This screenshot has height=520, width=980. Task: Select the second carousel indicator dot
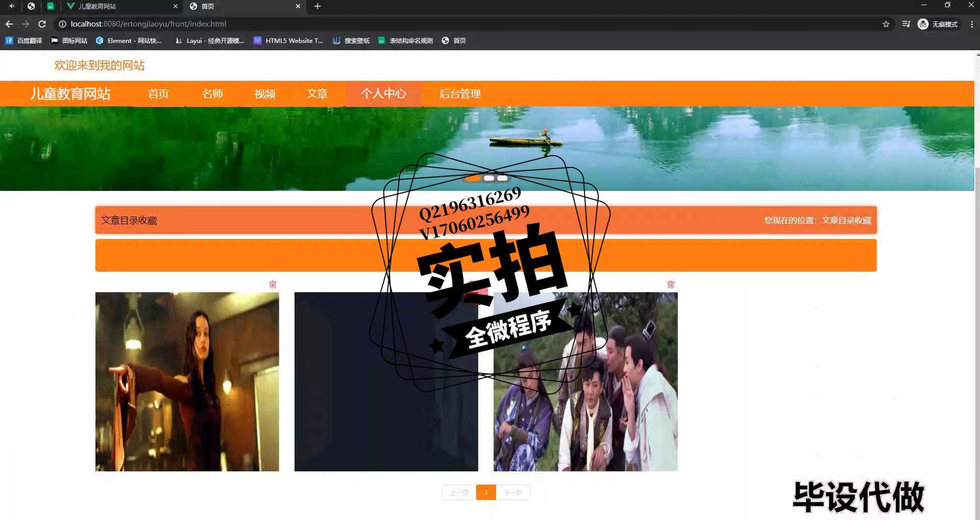pyautogui.click(x=489, y=178)
